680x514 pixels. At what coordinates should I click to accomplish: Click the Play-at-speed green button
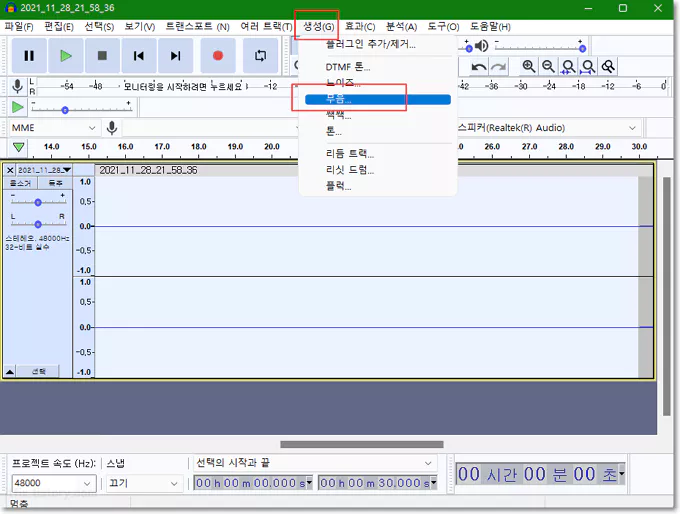pyautogui.click(x=18, y=107)
